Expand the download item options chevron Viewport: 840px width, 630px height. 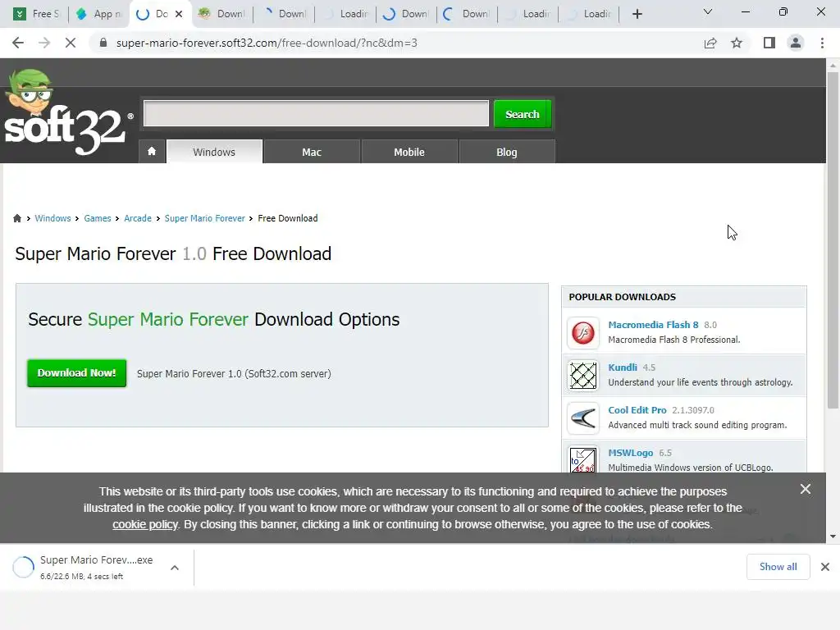[x=175, y=568]
